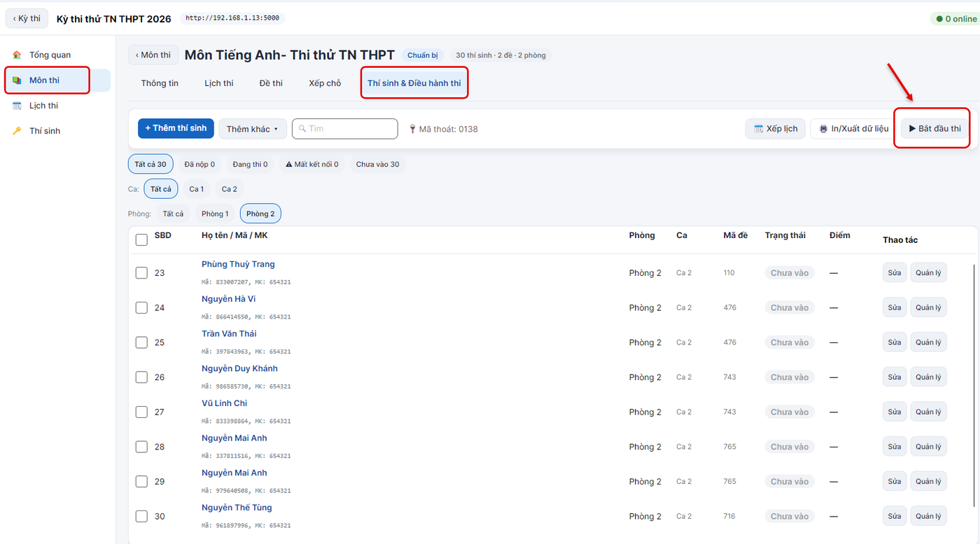Viewport: 980px width, 544px height.
Task: Click Quản lý for Nguyễn Thế Tùng
Action: (928, 516)
